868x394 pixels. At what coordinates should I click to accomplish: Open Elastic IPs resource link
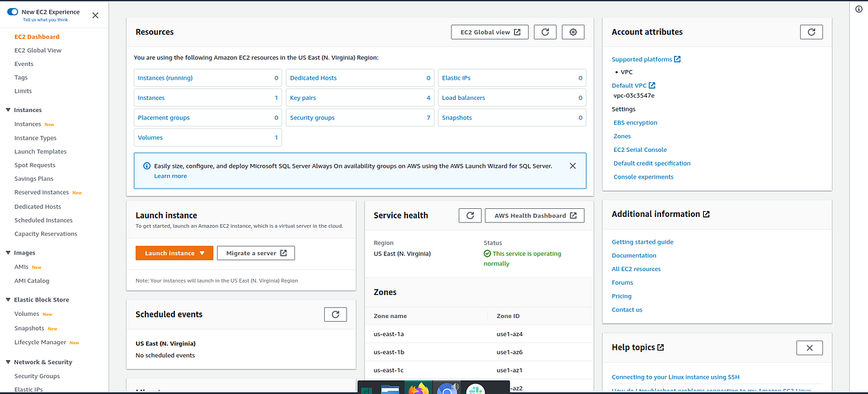tap(456, 78)
